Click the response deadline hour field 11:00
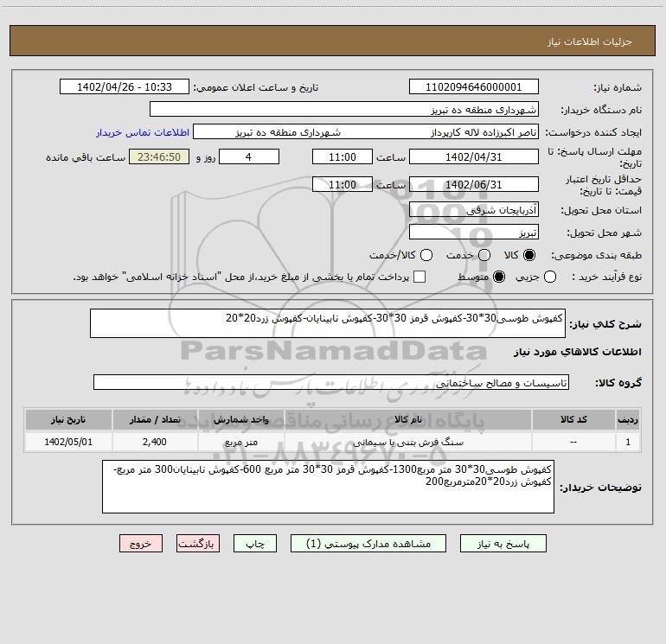Viewport: 666px width, 644px height. click(x=343, y=156)
